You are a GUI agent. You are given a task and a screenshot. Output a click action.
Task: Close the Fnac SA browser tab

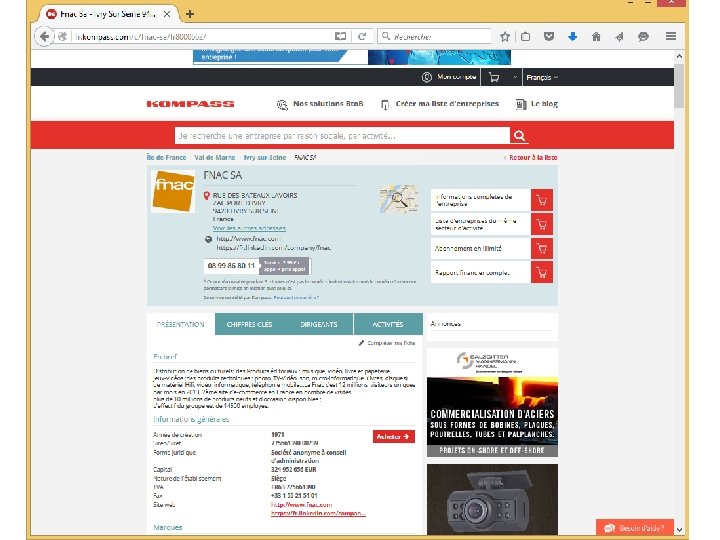167,14
